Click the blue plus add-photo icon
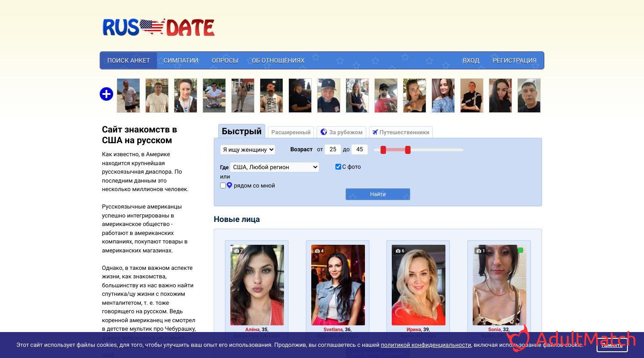The image size is (644, 358). click(x=106, y=94)
